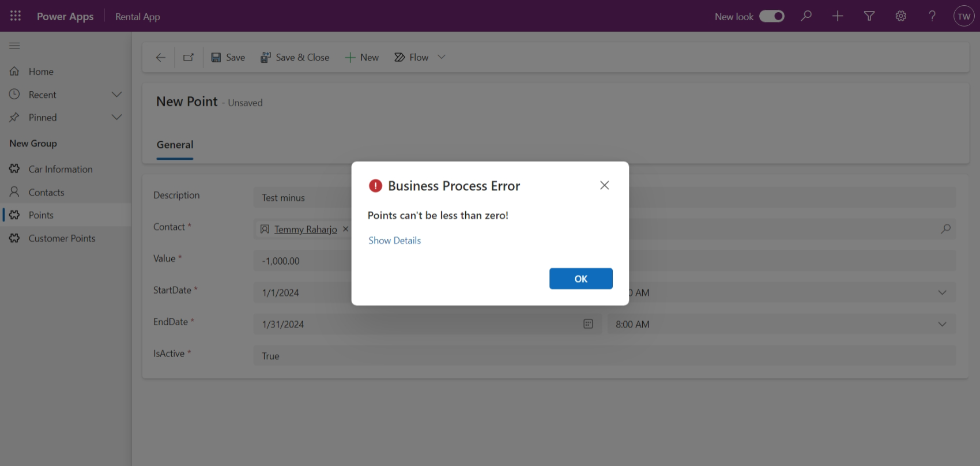The image size is (980, 466).
Task: Click the Rental App title
Action: 138,17
